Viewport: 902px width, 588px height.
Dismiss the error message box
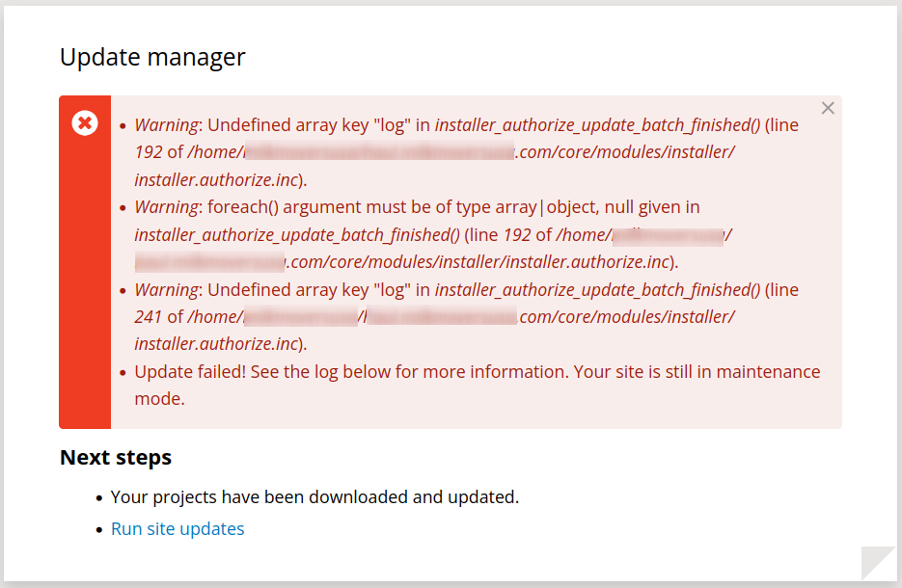point(827,108)
